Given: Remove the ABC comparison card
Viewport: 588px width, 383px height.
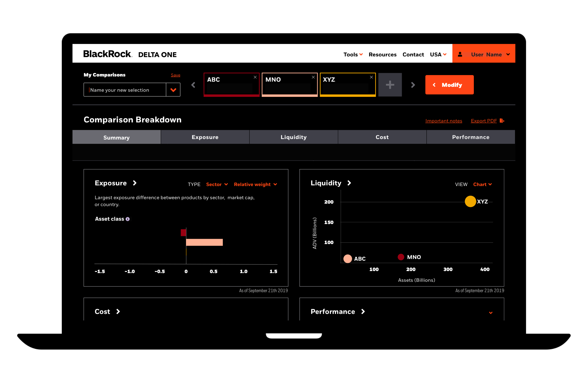Looking at the screenshot, I should coord(255,77).
